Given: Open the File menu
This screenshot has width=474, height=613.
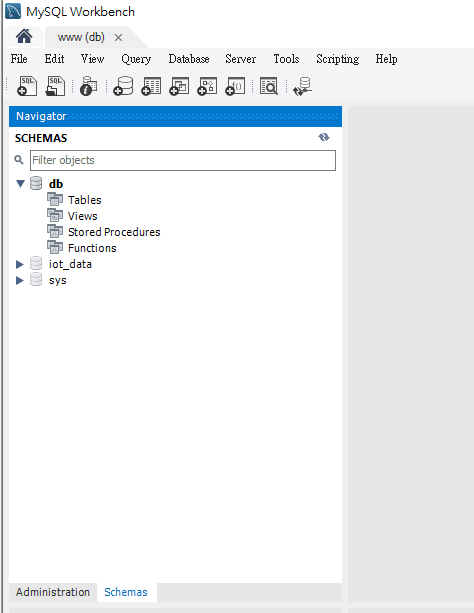Looking at the screenshot, I should (x=19, y=59).
